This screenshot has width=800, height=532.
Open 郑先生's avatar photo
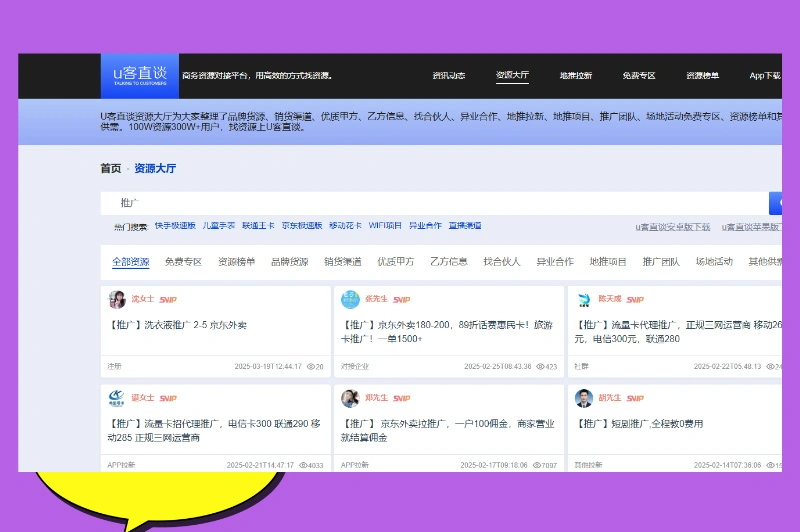coord(351,398)
